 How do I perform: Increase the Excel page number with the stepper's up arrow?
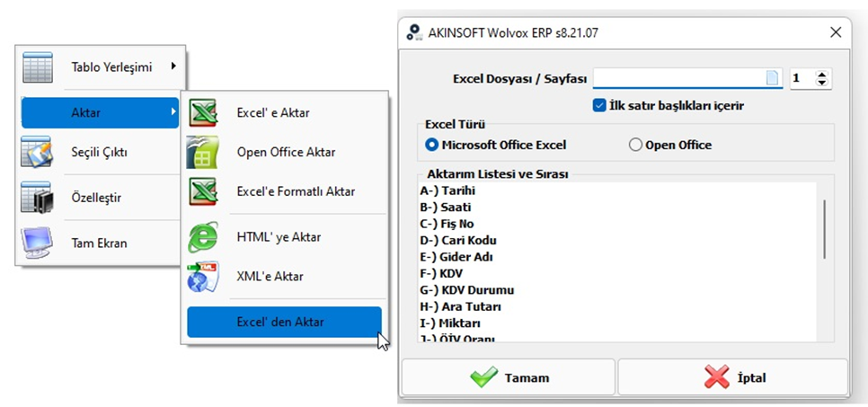click(822, 75)
